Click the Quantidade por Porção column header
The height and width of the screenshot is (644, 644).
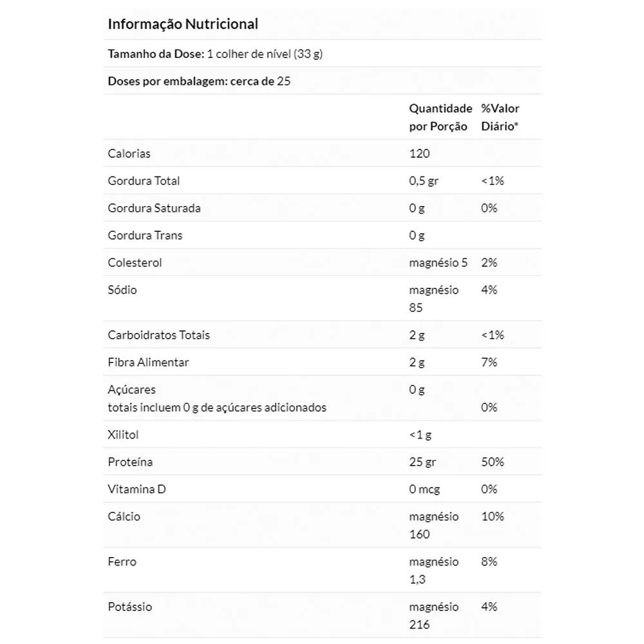pyautogui.click(x=440, y=117)
